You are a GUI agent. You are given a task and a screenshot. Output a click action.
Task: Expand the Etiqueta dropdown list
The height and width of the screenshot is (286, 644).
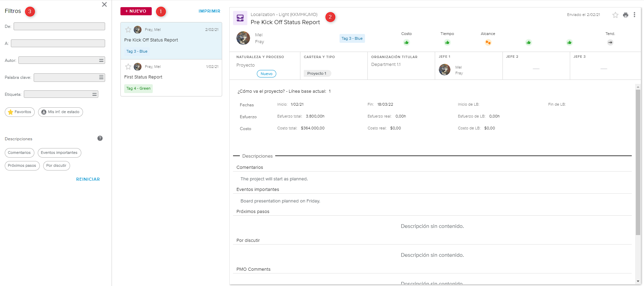tap(94, 94)
